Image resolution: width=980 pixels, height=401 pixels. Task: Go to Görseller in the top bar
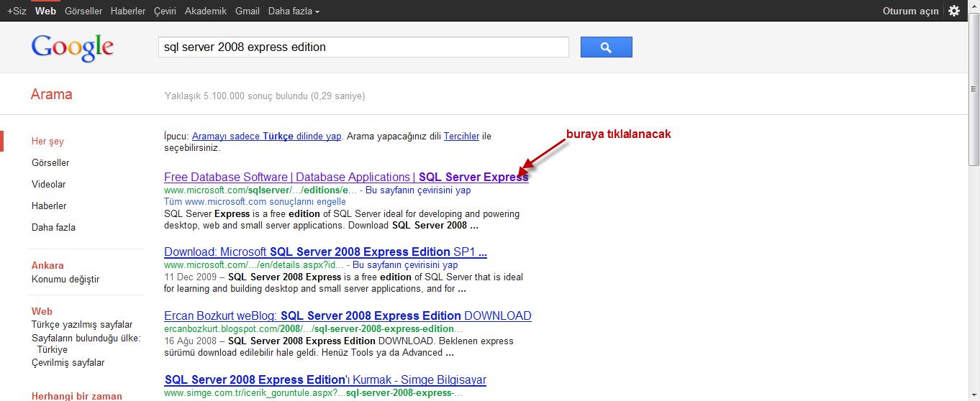(x=83, y=11)
